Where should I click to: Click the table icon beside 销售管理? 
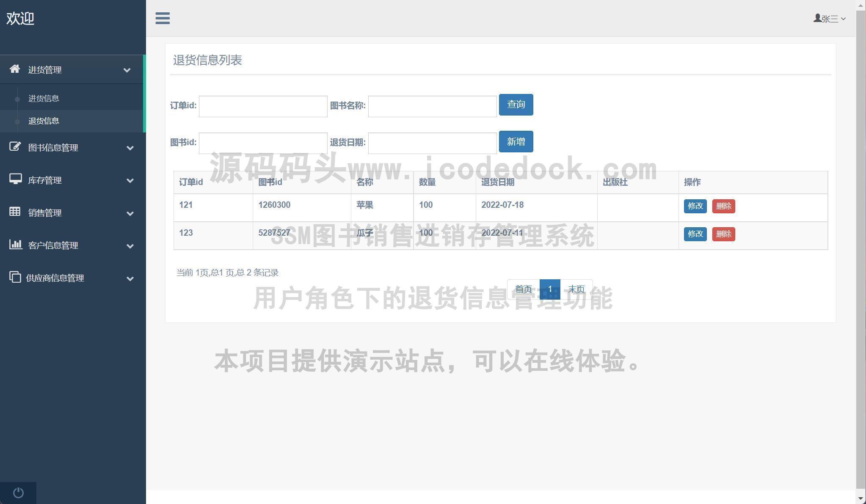[x=15, y=212]
